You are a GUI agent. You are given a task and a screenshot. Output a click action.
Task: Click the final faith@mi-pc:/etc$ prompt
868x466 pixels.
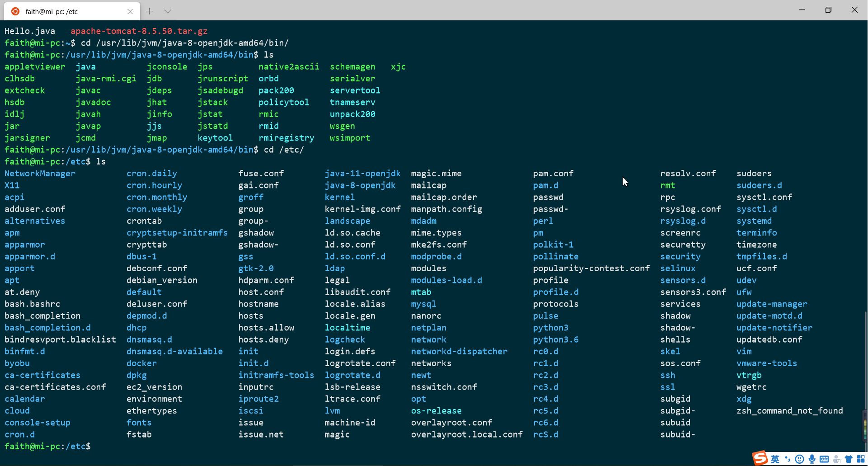pos(47,447)
